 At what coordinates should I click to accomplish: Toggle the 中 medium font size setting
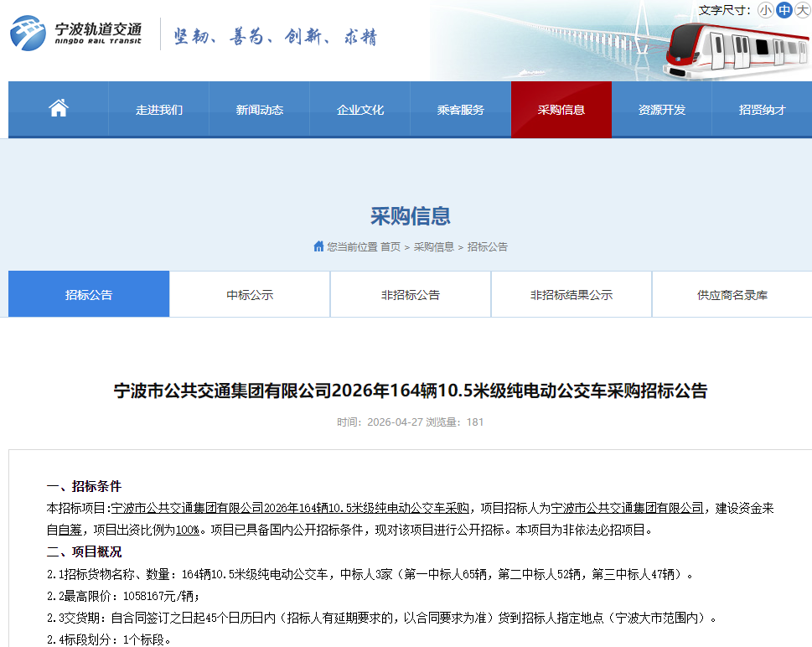click(784, 10)
